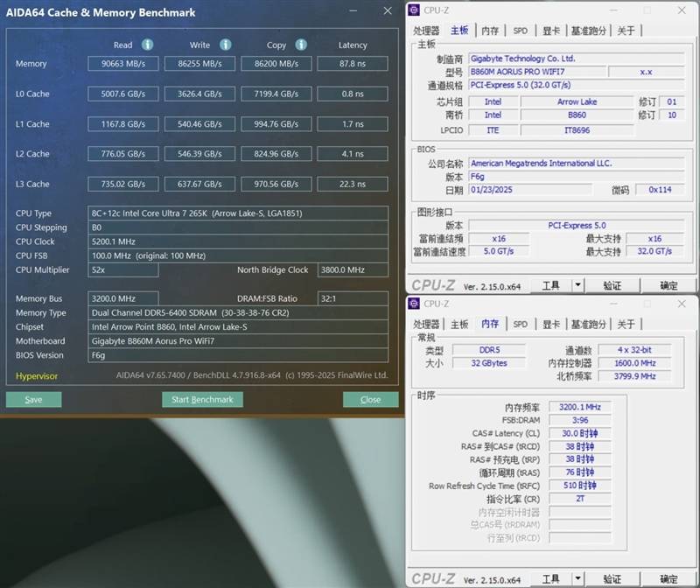Screen dimensions: 700x588
Task: Click L3 Cache Latency value 22.3 ns
Action: click(x=353, y=184)
